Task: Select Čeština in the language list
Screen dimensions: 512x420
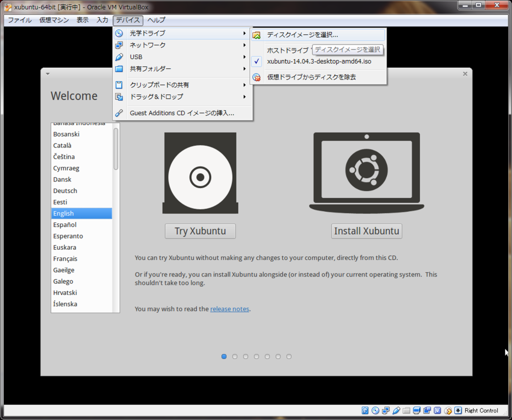Action: [x=81, y=157]
